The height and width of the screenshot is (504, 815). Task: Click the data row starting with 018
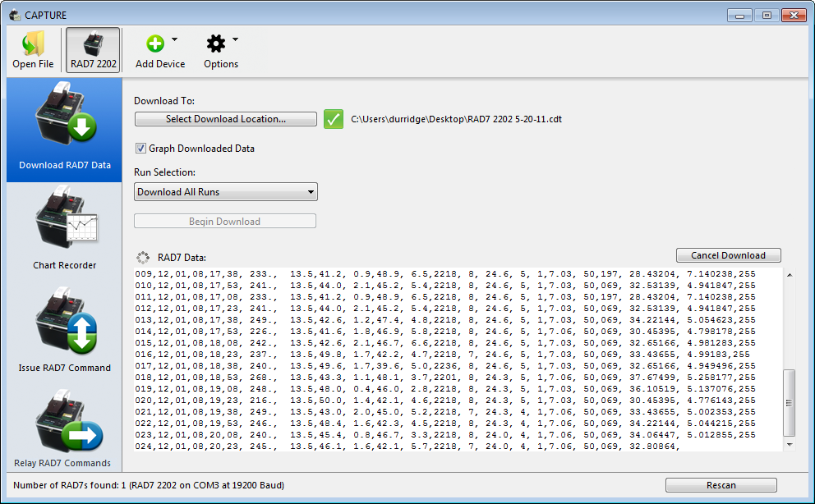(445, 378)
